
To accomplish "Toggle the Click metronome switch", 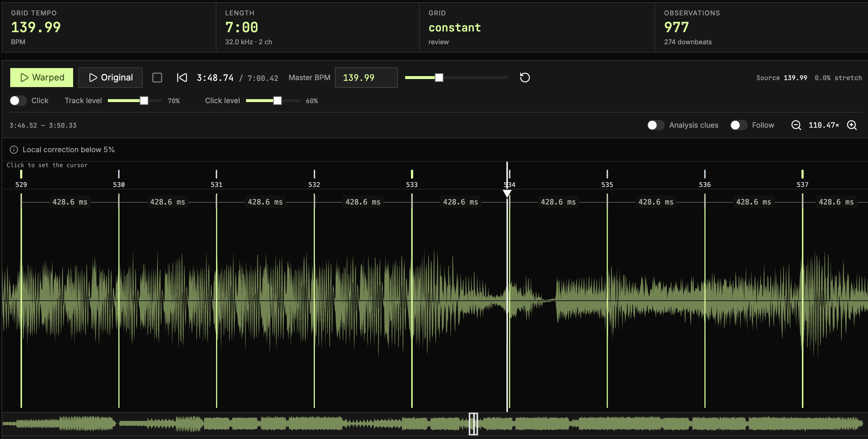I will [18, 101].
